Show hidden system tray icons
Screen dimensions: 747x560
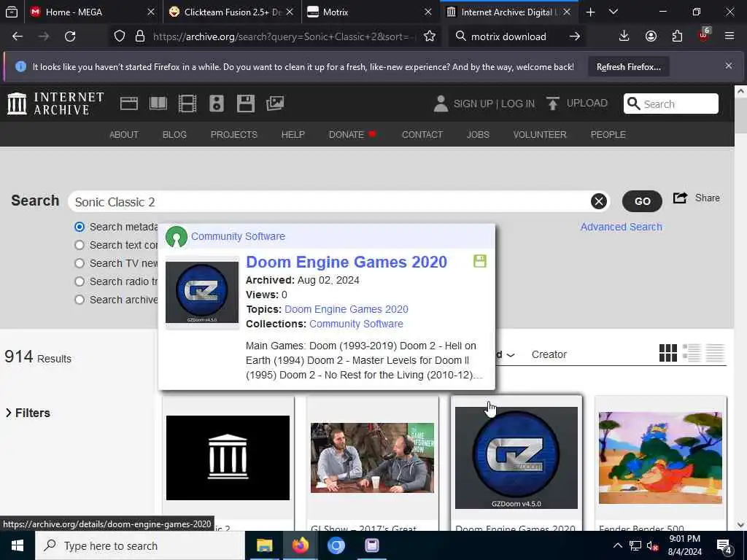point(617,545)
